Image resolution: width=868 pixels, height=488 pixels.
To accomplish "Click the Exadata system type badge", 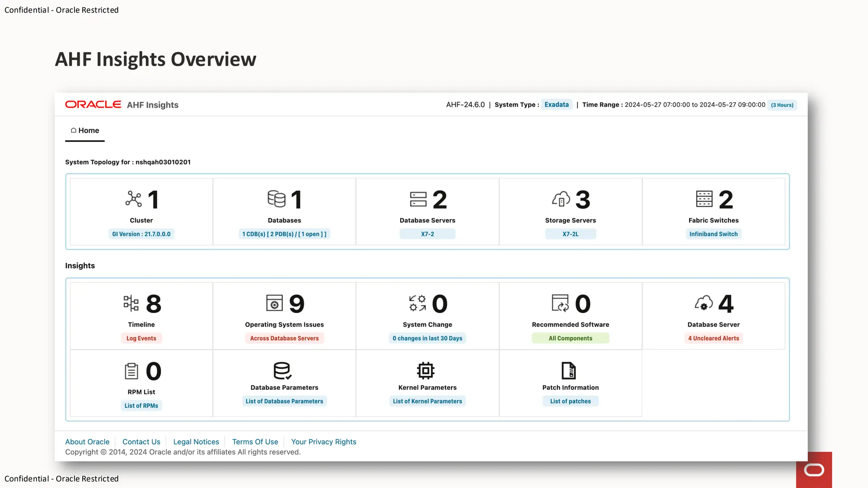I will [x=556, y=105].
